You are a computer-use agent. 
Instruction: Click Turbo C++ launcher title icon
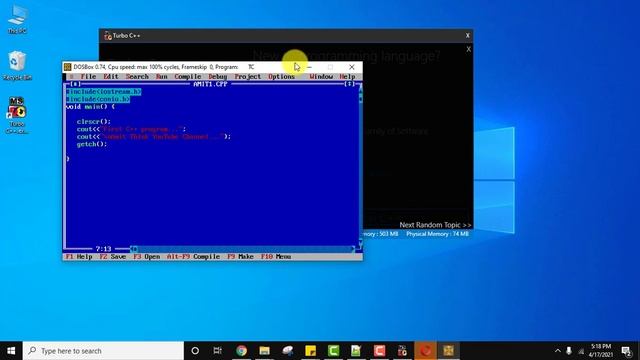point(108,36)
